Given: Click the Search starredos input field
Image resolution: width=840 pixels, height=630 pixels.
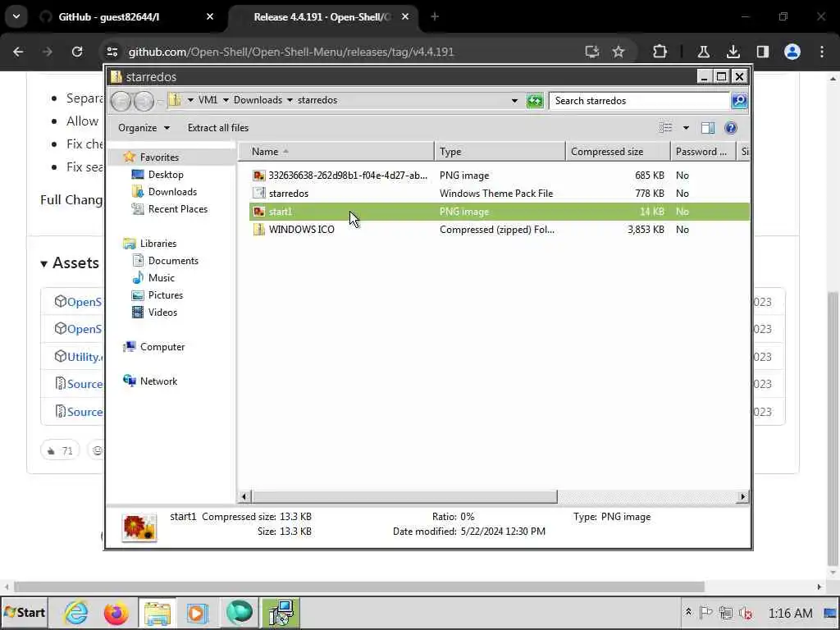Looking at the screenshot, I should point(640,101).
